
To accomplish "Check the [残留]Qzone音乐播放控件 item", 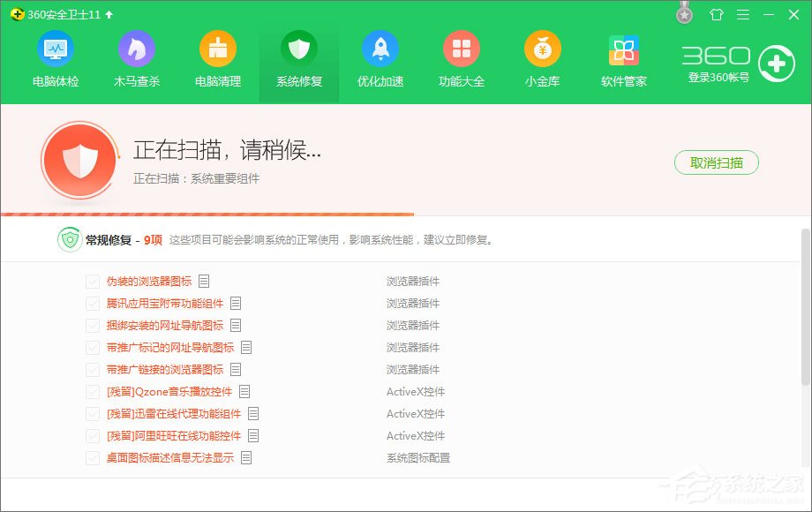I will pos(93,391).
